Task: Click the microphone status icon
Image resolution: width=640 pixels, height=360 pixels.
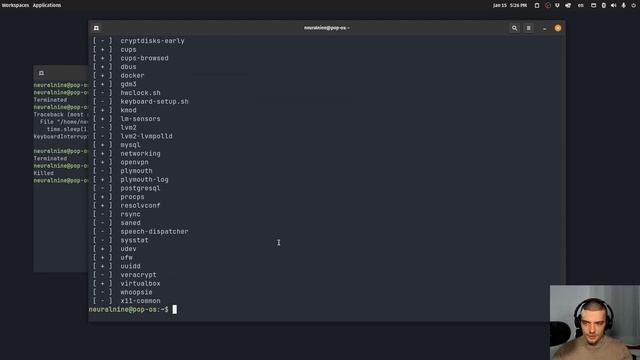Action: click(x=624, y=5)
